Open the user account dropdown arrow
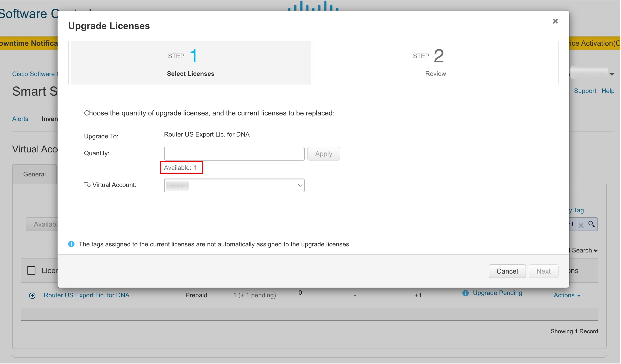This screenshot has width=621, height=364. [612, 74]
